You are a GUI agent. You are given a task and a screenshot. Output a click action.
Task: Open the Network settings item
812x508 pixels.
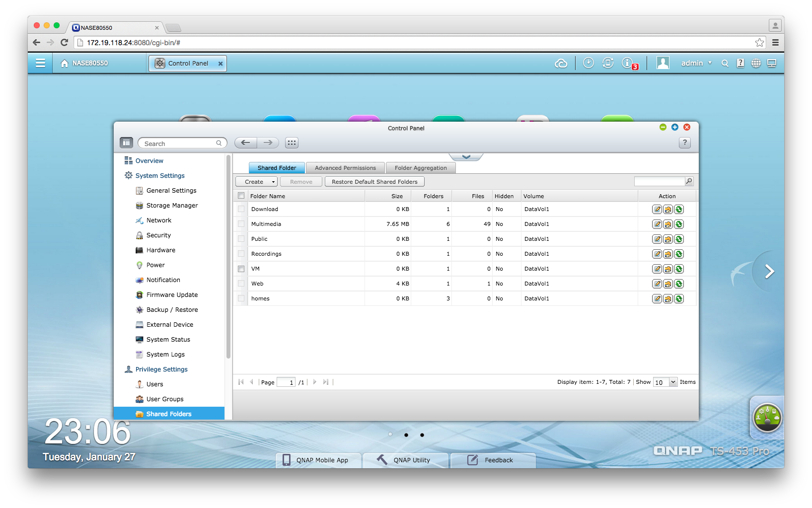158,220
